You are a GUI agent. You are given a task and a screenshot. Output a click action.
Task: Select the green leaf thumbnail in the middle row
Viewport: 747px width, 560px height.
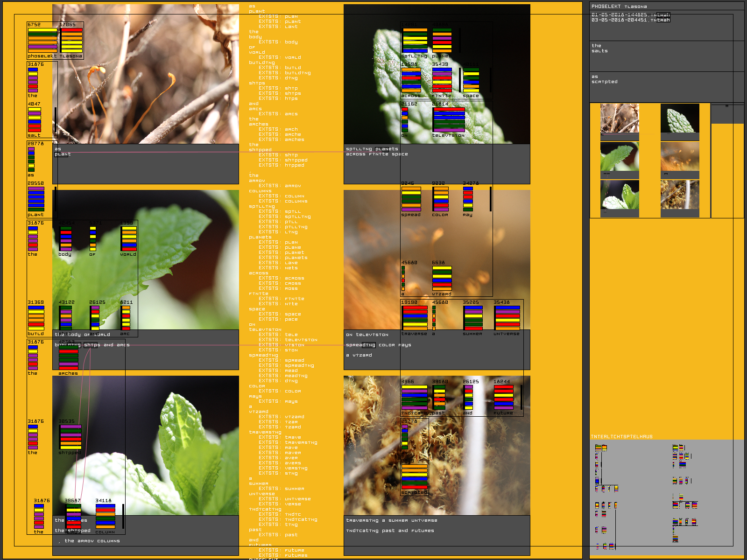click(x=620, y=156)
